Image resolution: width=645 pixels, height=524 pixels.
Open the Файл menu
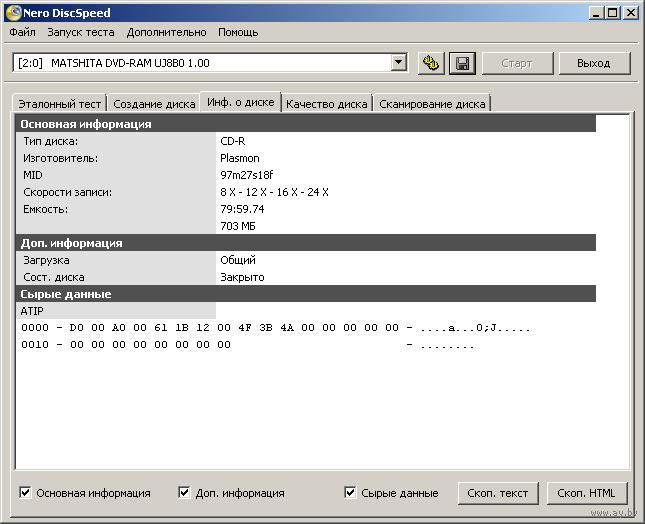(x=22, y=32)
